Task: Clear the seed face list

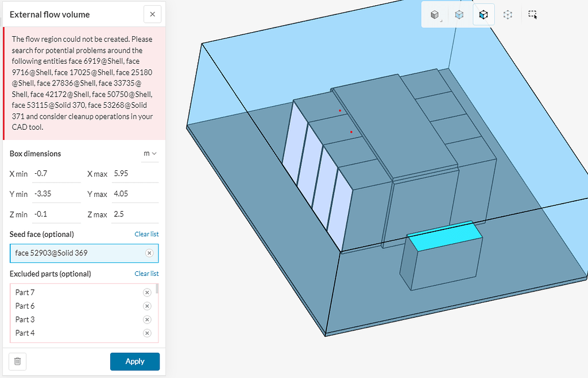Action: (146, 234)
